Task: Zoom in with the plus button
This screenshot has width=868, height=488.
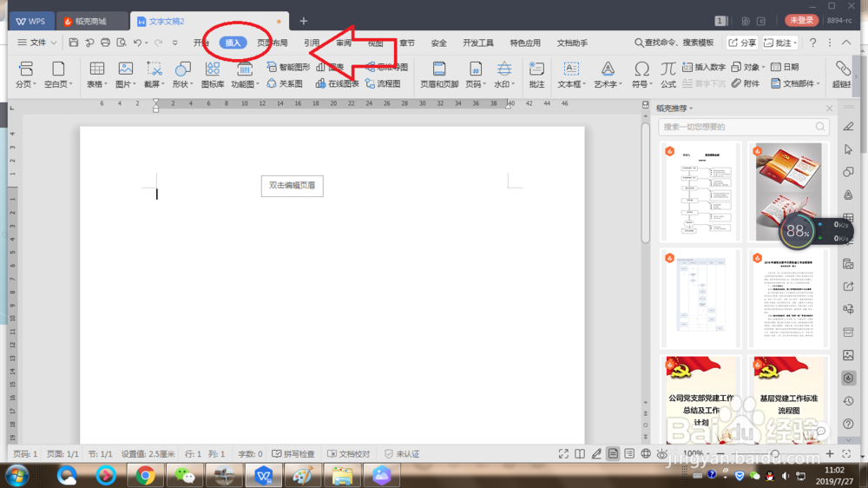Action: (829, 453)
